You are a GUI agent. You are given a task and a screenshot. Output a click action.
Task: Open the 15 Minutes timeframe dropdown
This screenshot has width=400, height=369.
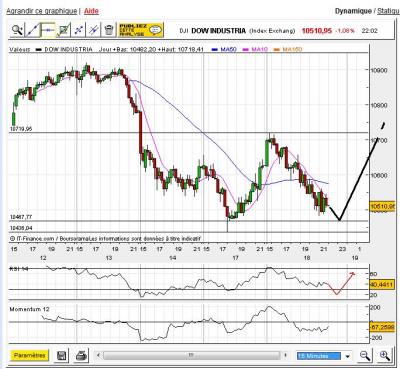coord(319,356)
